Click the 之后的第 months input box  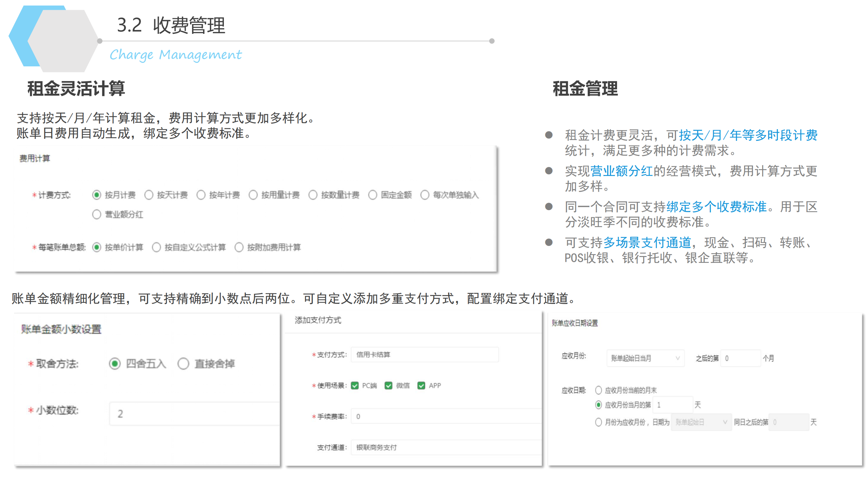(740, 358)
